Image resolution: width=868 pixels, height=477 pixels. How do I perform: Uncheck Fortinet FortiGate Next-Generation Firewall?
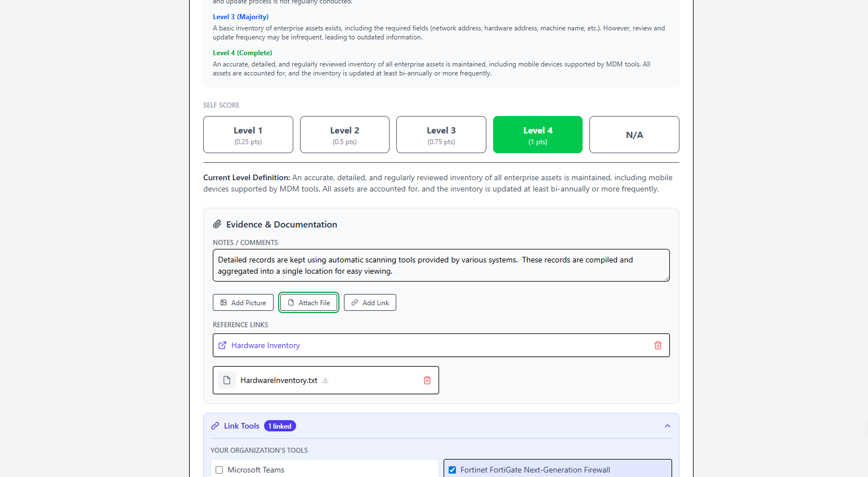(x=452, y=470)
